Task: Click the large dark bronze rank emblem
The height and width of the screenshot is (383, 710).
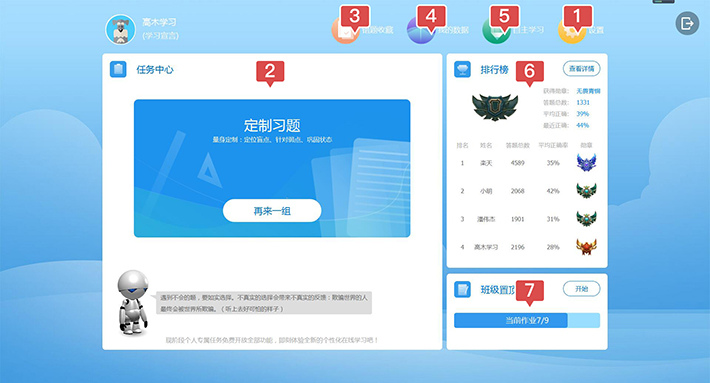Action: point(495,107)
